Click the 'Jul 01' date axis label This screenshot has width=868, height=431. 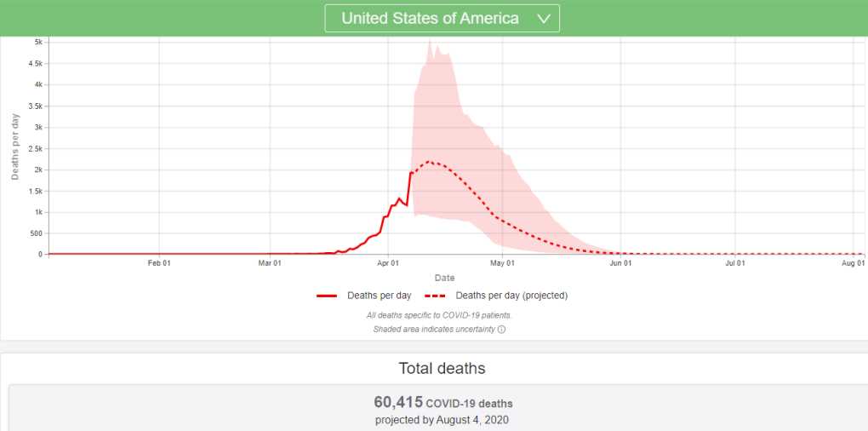(735, 264)
